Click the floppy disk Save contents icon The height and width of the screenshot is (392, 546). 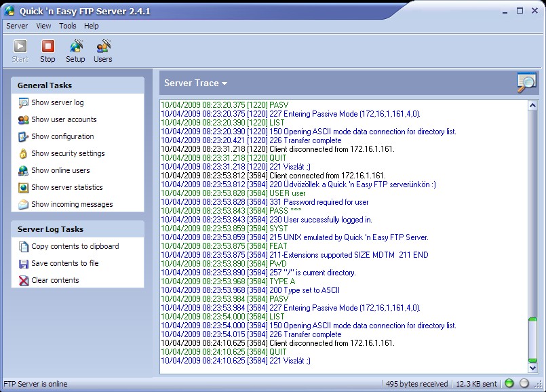tap(23, 264)
